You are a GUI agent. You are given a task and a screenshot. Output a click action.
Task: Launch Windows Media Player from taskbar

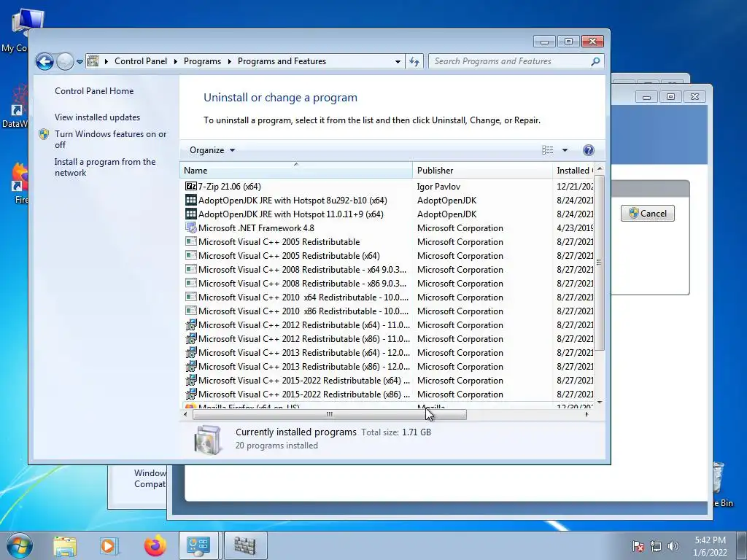[x=109, y=546]
